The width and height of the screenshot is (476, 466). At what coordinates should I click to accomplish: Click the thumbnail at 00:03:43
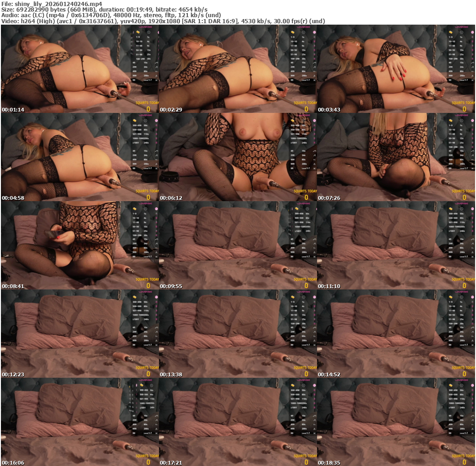click(x=396, y=69)
